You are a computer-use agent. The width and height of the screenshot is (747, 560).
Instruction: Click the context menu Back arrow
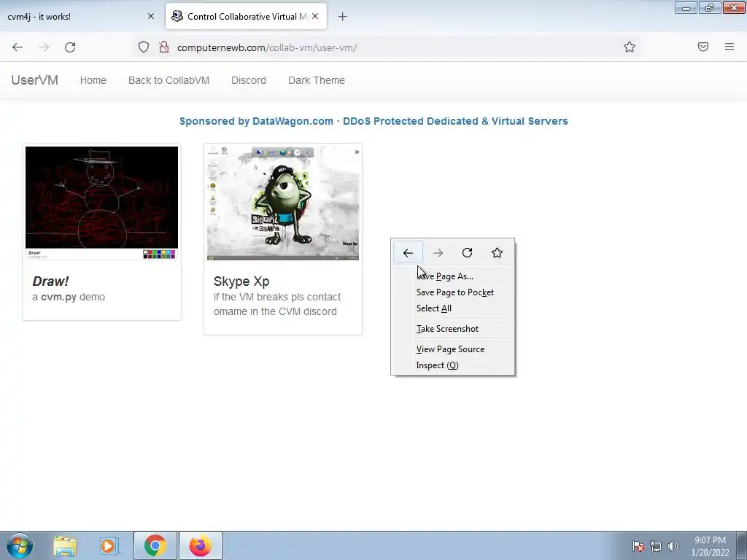point(408,253)
